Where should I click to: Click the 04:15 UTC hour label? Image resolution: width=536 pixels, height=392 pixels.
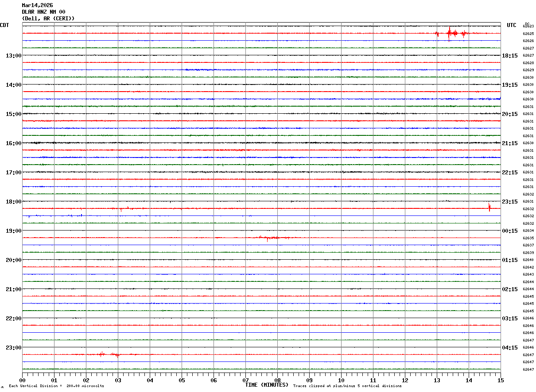[510, 347]
